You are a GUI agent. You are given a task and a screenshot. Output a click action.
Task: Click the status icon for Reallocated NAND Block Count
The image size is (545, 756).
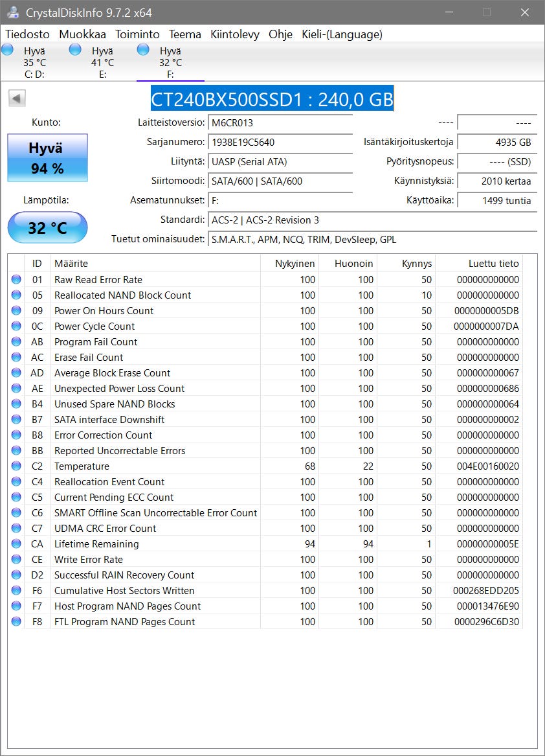[16, 295]
